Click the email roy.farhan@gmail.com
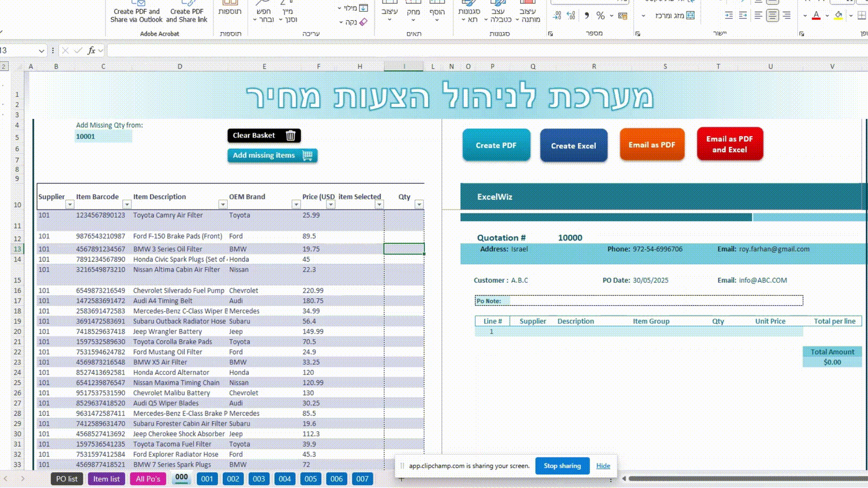 coord(774,249)
